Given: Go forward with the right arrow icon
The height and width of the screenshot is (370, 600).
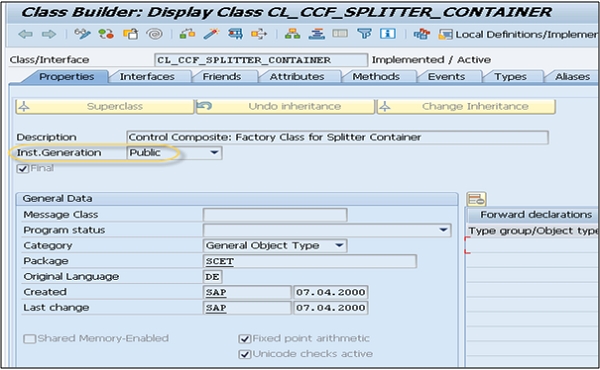Looking at the screenshot, I should coord(49,34).
